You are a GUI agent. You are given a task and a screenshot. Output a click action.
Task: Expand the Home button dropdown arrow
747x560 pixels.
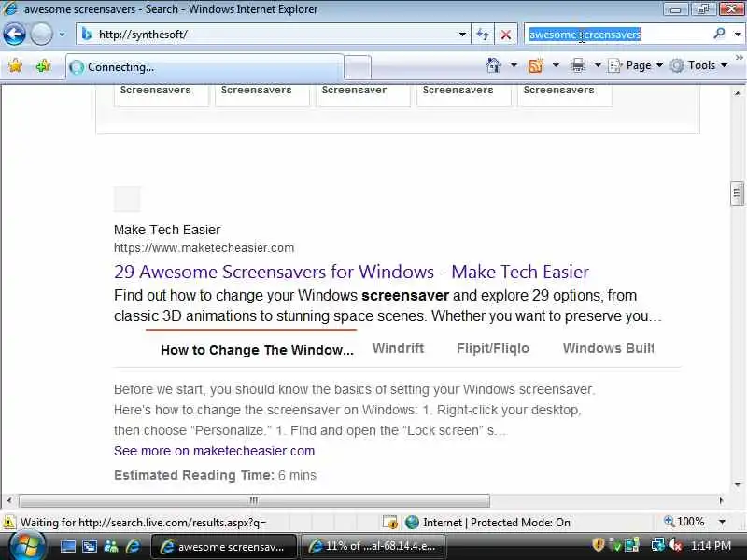point(514,65)
